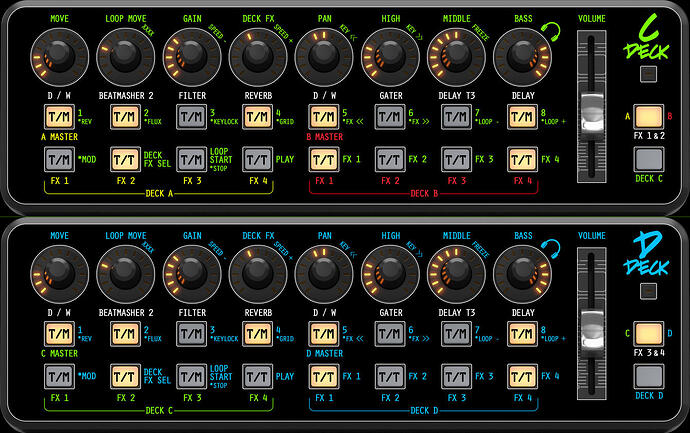Screen dimensions: 690x433
Task: Toggle T/M button 5 FX << on C Deck
Action: [x=324, y=117]
